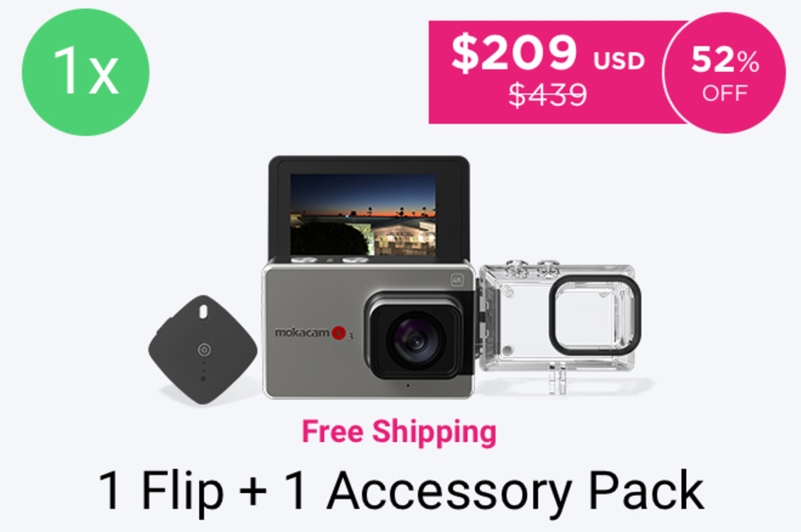Click the camera's flip-up screen display

click(x=363, y=214)
